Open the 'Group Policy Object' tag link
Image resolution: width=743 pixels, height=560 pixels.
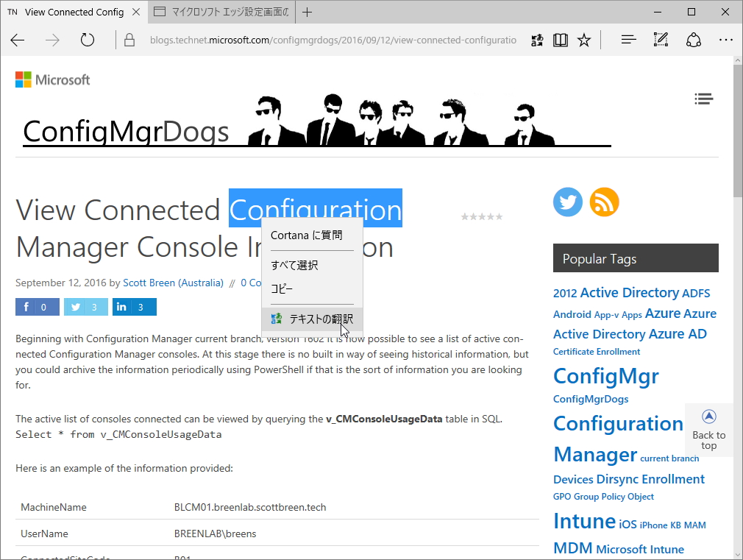[x=614, y=497]
